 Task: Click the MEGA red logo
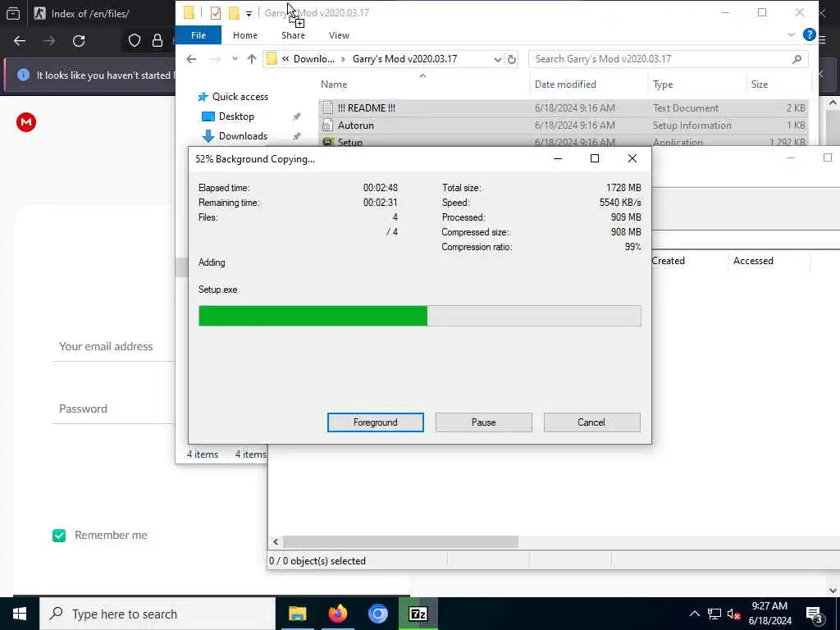(x=26, y=123)
